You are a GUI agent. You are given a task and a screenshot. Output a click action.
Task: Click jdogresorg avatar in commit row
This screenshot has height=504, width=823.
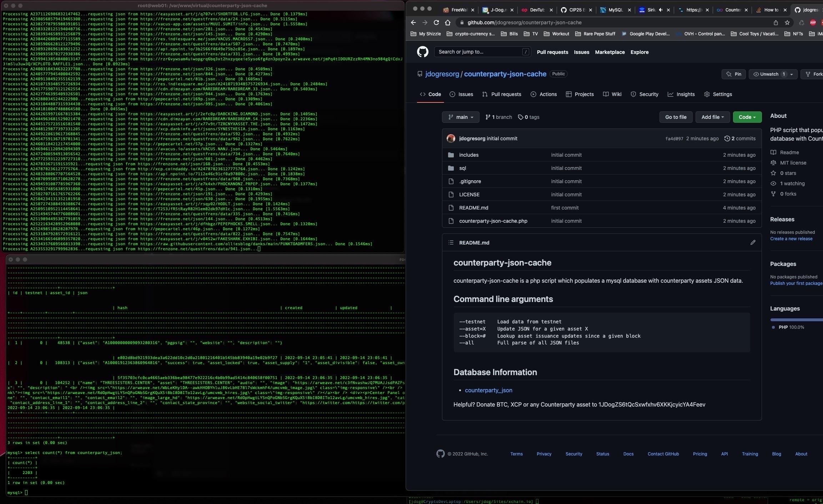coord(451,138)
